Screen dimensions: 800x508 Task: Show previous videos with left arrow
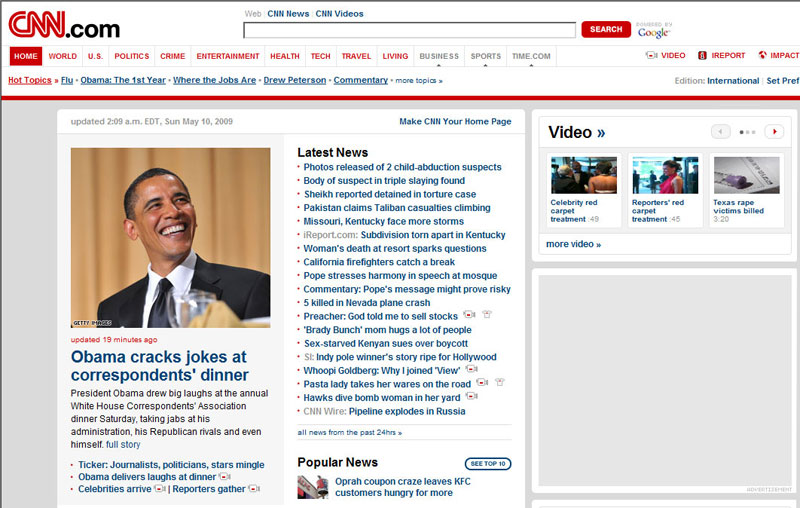[x=720, y=132]
